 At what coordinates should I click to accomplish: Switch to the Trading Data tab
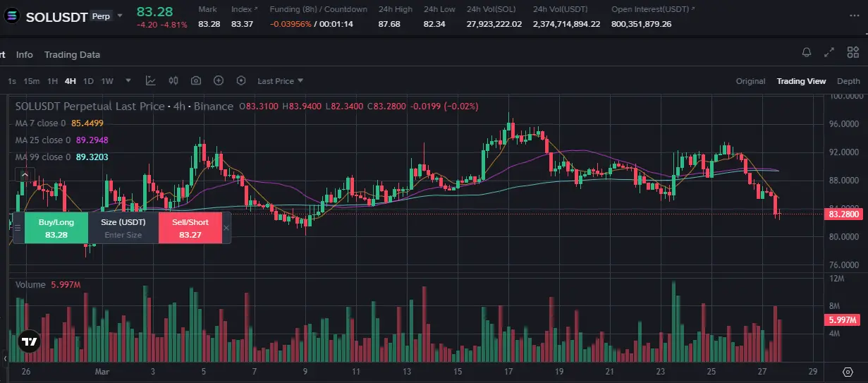(72, 54)
